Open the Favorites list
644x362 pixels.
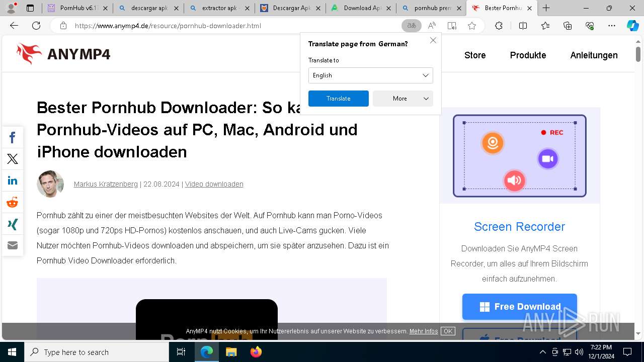tap(545, 26)
